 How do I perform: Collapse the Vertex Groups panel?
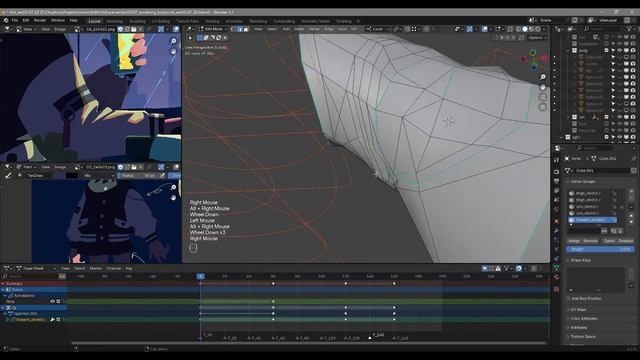coord(568,181)
